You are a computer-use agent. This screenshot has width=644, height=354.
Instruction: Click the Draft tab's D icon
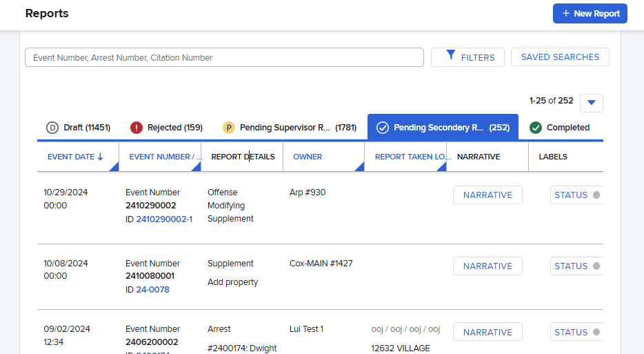tap(52, 128)
